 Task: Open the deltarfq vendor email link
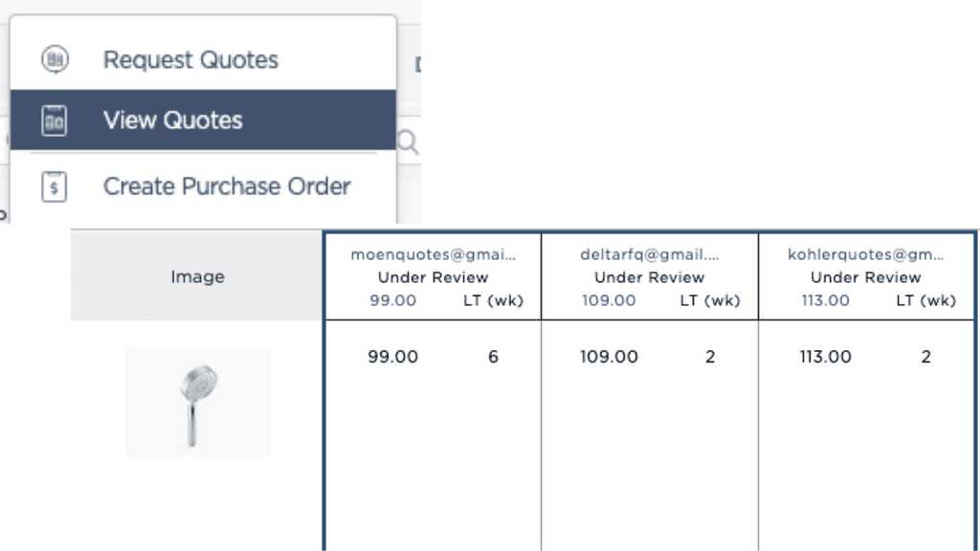click(x=649, y=255)
